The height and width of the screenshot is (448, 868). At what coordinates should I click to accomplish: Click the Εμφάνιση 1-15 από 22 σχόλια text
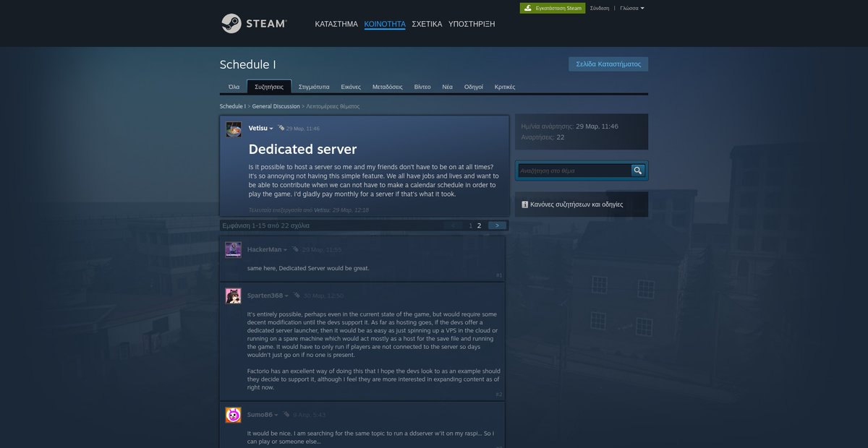point(266,225)
